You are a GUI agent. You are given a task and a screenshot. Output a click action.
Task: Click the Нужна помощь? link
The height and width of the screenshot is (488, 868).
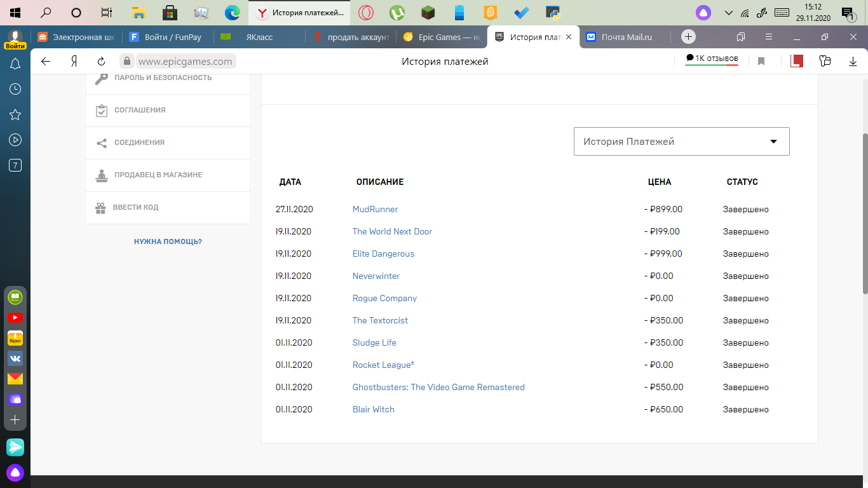(x=168, y=241)
